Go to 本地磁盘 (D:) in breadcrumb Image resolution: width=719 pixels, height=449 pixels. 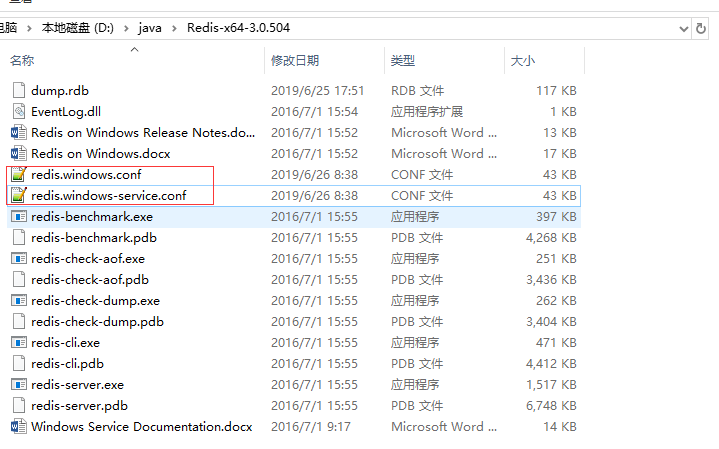77,28
